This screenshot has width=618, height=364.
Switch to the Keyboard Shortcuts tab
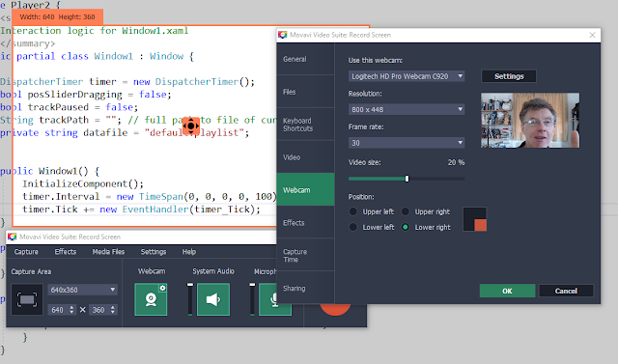[x=305, y=125]
